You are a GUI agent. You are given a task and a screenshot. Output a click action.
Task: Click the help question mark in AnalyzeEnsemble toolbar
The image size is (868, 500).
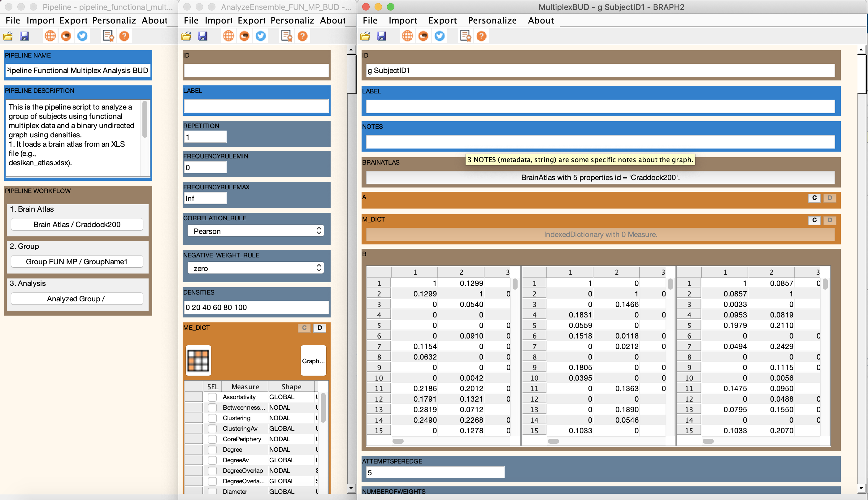pyautogui.click(x=302, y=36)
